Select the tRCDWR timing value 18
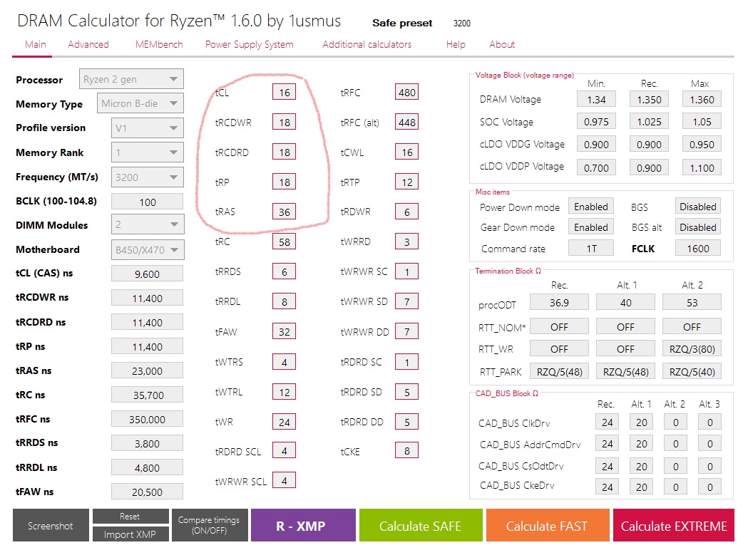Screen dimensions: 738x560 285,123
